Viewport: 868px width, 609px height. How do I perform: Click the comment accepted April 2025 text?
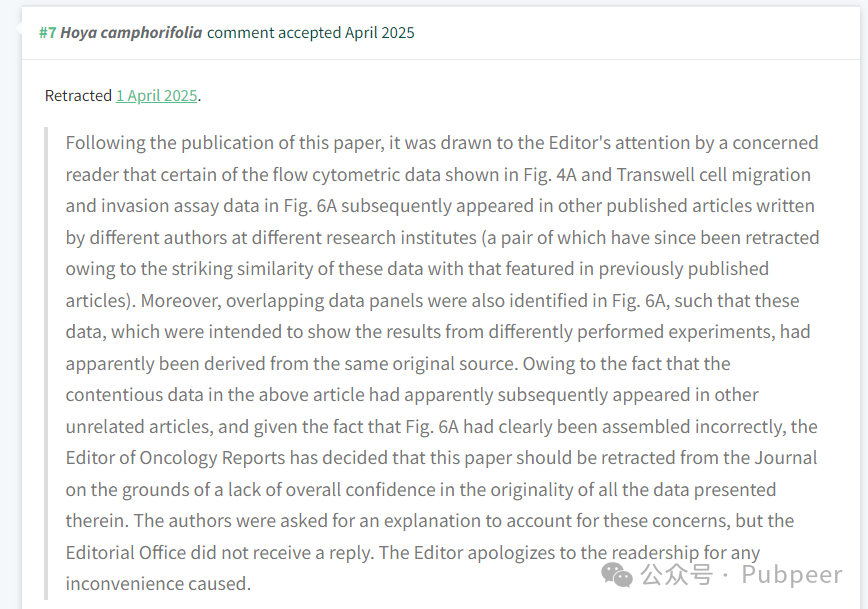point(311,33)
